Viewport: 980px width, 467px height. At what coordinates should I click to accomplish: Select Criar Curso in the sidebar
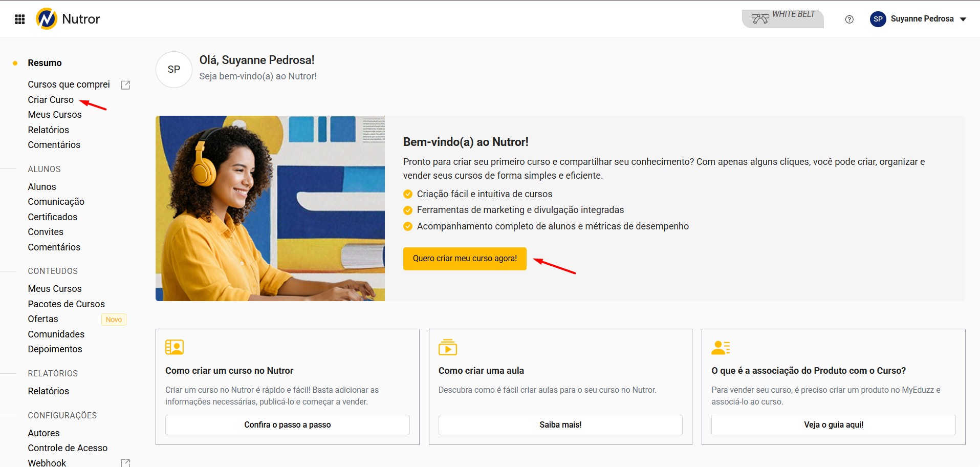click(51, 100)
